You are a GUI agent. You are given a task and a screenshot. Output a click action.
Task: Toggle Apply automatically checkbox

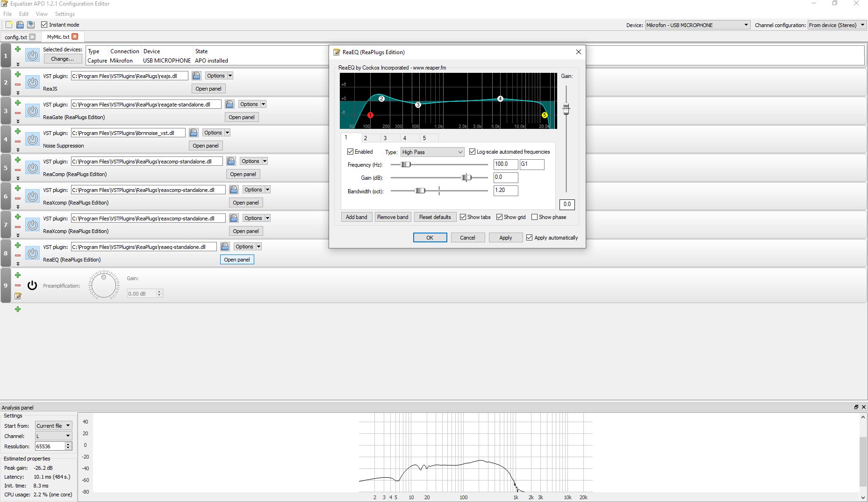pyautogui.click(x=529, y=238)
